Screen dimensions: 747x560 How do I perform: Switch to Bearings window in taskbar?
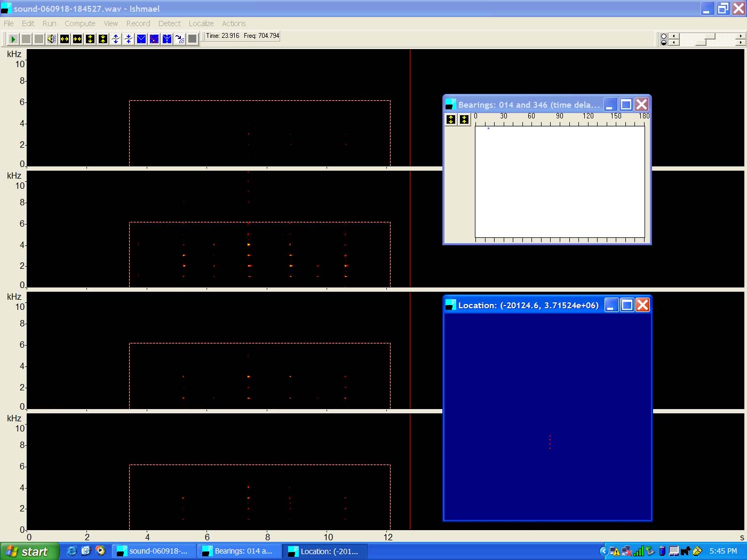(239, 551)
